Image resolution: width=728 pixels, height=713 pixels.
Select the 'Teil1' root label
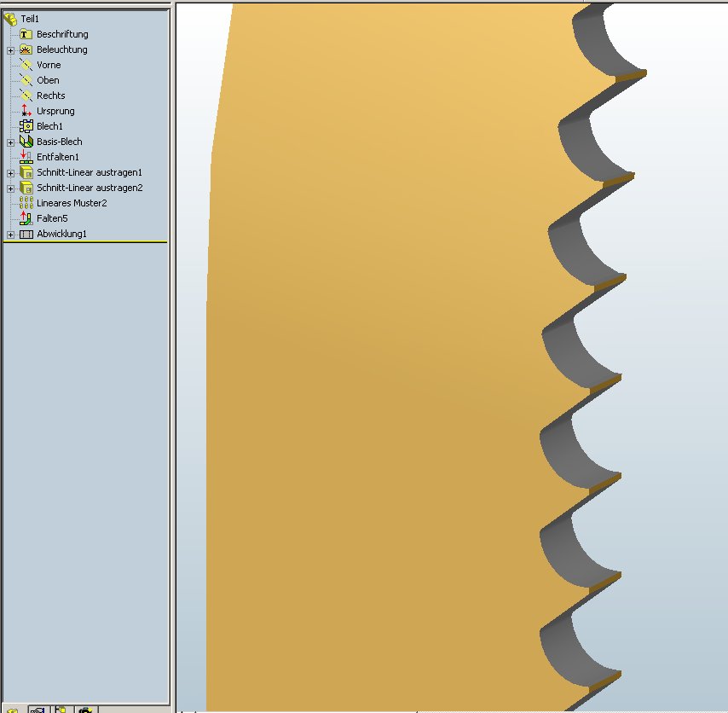(30, 19)
